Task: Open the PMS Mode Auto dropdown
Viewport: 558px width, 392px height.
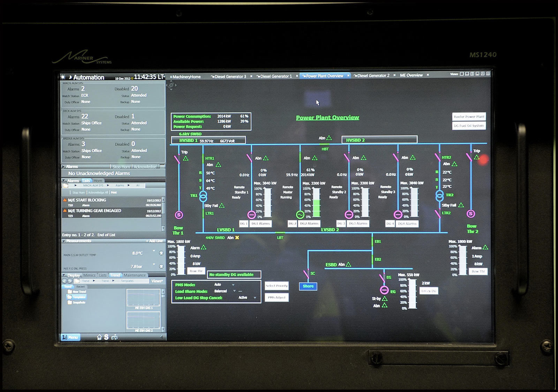Action: [x=233, y=285]
